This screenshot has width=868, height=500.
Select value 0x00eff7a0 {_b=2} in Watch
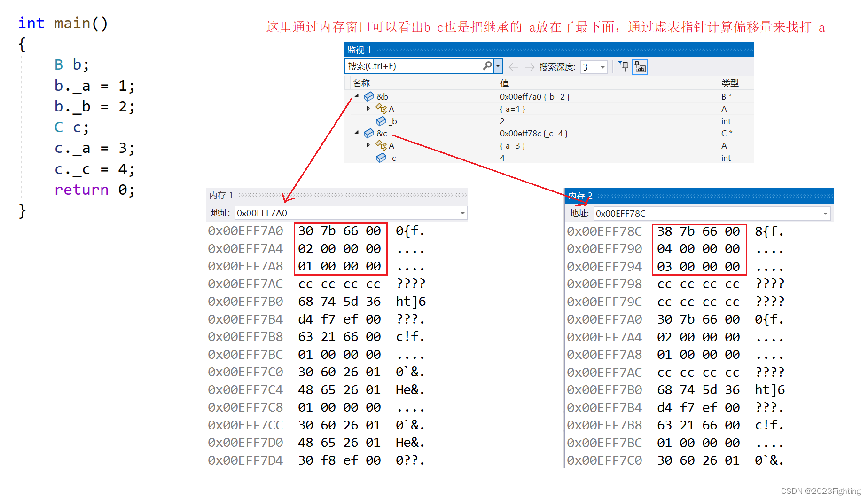(x=534, y=96)
